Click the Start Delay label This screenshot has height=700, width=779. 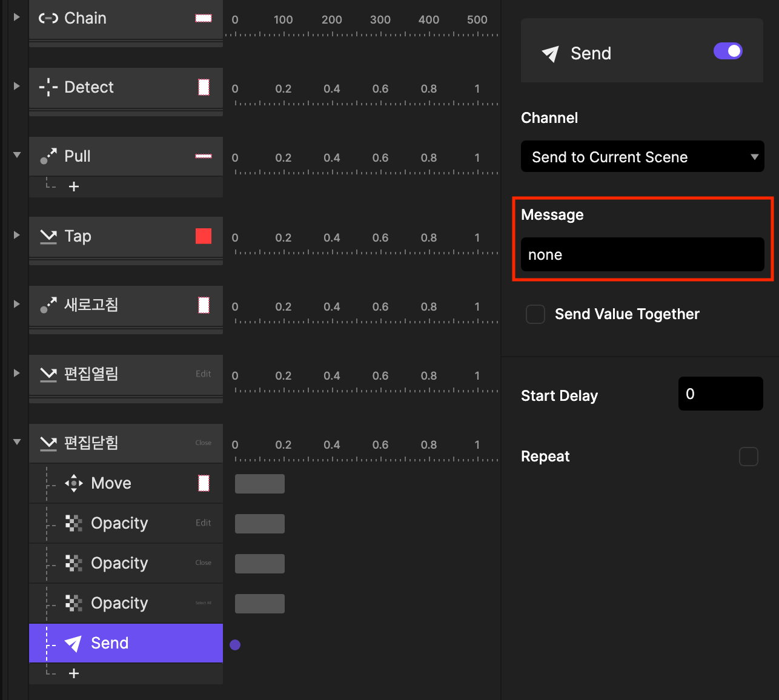coord(559,396)
